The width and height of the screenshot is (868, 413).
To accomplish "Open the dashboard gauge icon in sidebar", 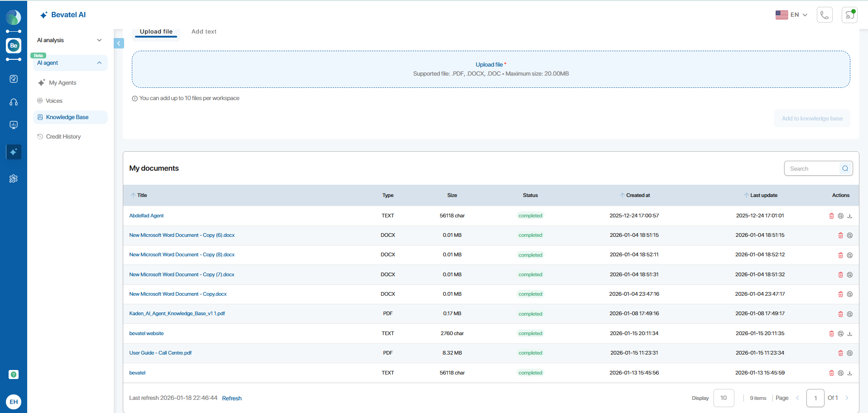I will pyautogui.click(x=14, y=79).
